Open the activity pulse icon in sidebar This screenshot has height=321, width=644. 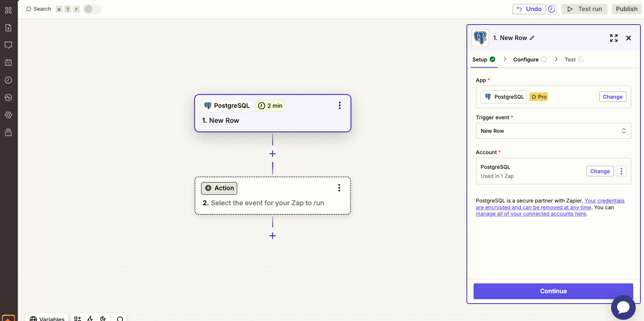point(8,97)
